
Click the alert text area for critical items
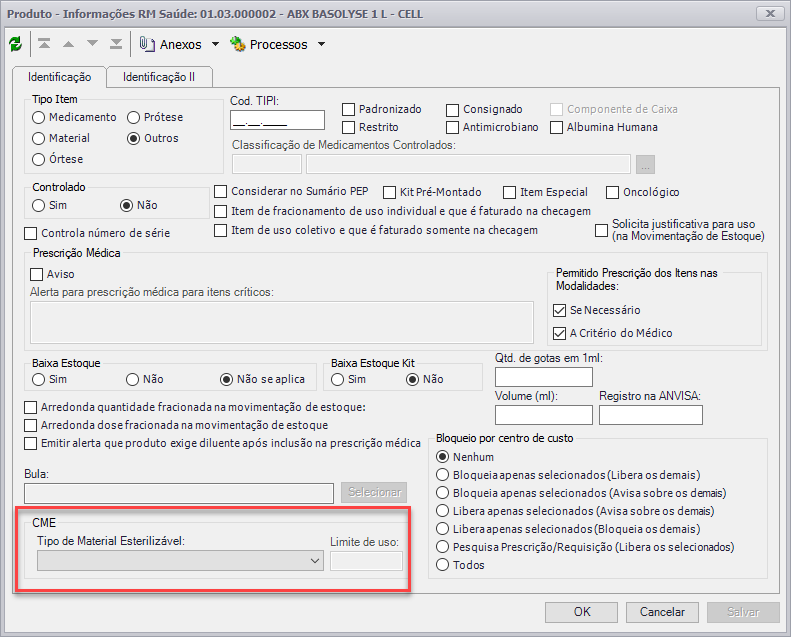(x=282, y=322)
